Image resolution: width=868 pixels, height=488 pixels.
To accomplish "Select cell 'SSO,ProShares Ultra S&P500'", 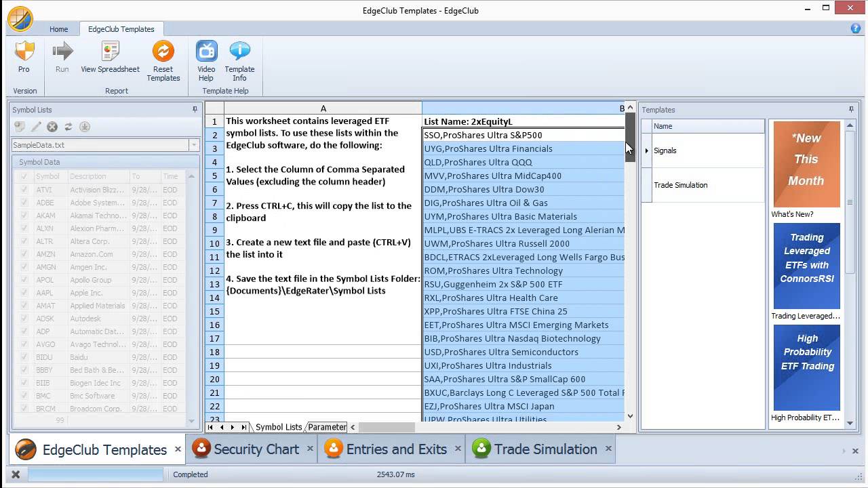I will [524, 135].
